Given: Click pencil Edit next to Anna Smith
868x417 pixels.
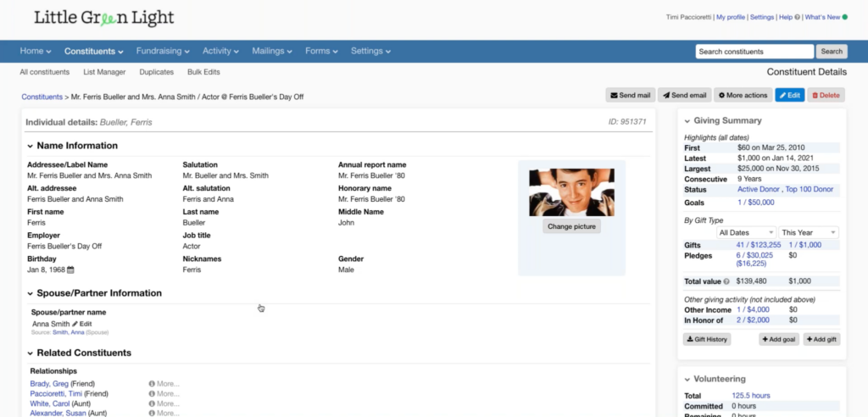Looking at the screenshot, I should [82, 324].
